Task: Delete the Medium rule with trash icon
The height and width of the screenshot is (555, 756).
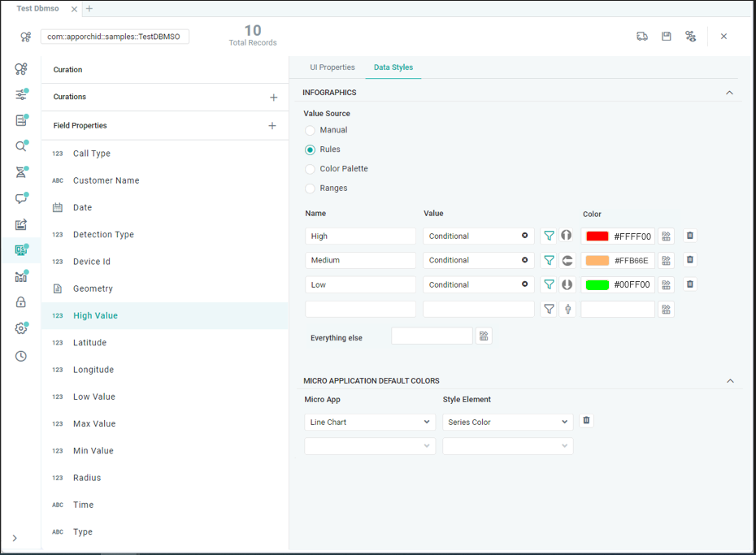Action: click(690, 260)
